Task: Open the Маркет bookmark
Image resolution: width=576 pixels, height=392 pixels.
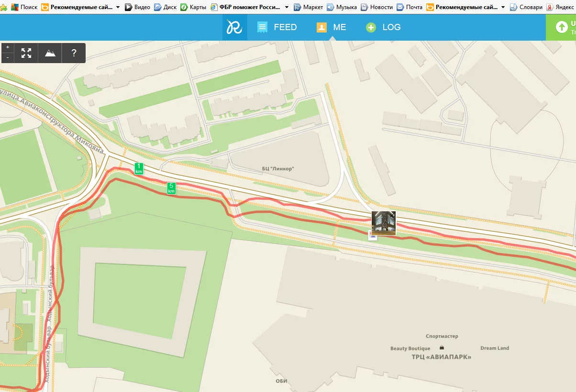Action: click(x=309, y=7)
